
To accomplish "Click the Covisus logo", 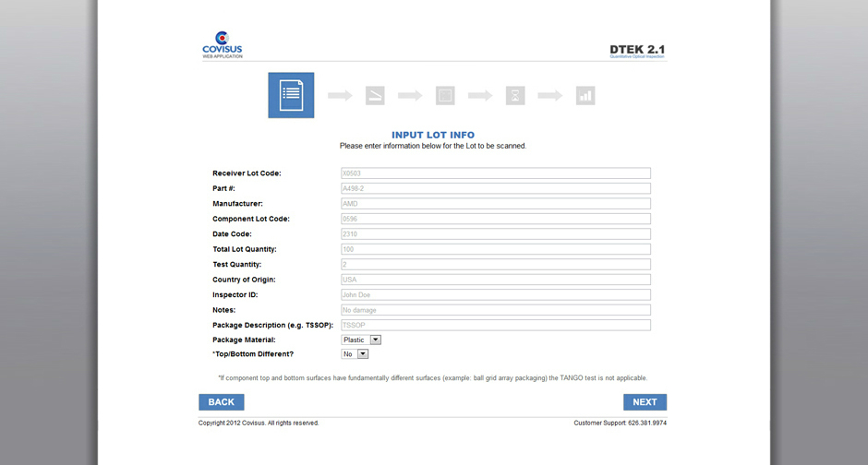I will click(223, 45).
